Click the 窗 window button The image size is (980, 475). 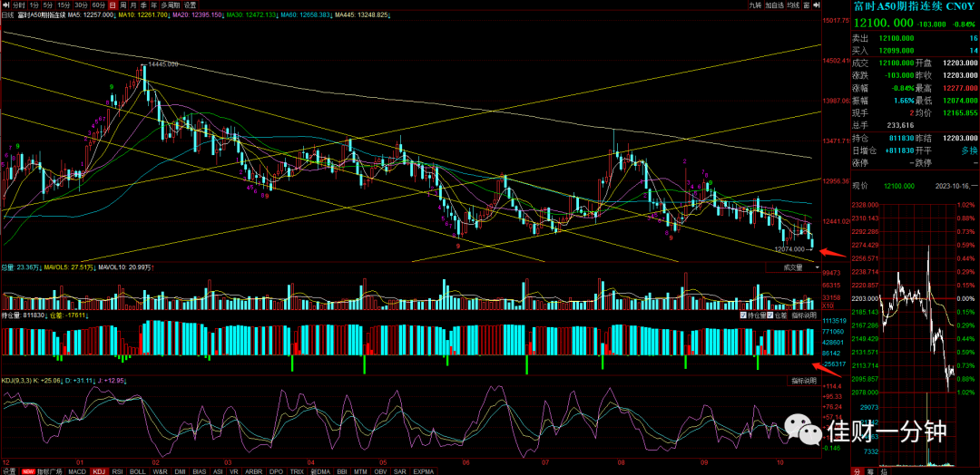click(x=808, y=5)
